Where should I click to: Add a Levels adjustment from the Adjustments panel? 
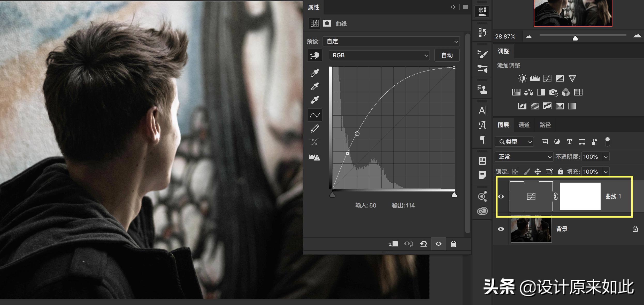(535, 78)
